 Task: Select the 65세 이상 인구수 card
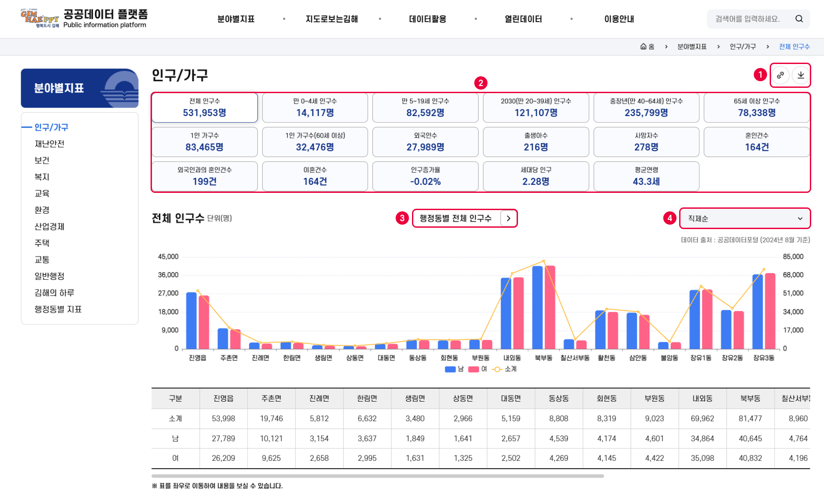756,107
